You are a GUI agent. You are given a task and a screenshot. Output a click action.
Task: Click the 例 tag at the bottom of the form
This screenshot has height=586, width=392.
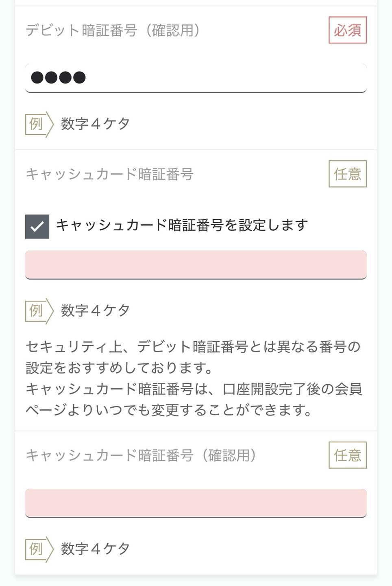pos(39,549)
